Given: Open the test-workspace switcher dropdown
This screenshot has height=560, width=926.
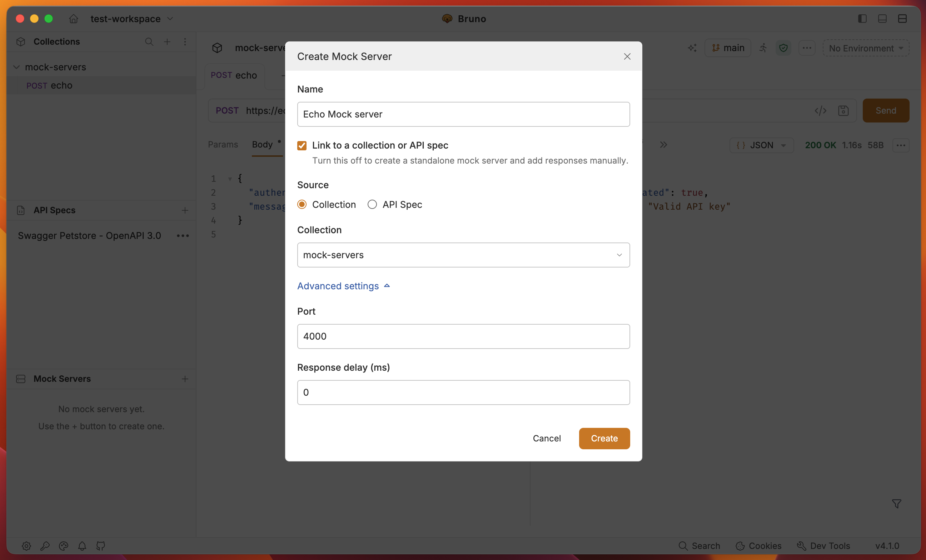Looking at the screenshot, I should (x=131, y=19).
